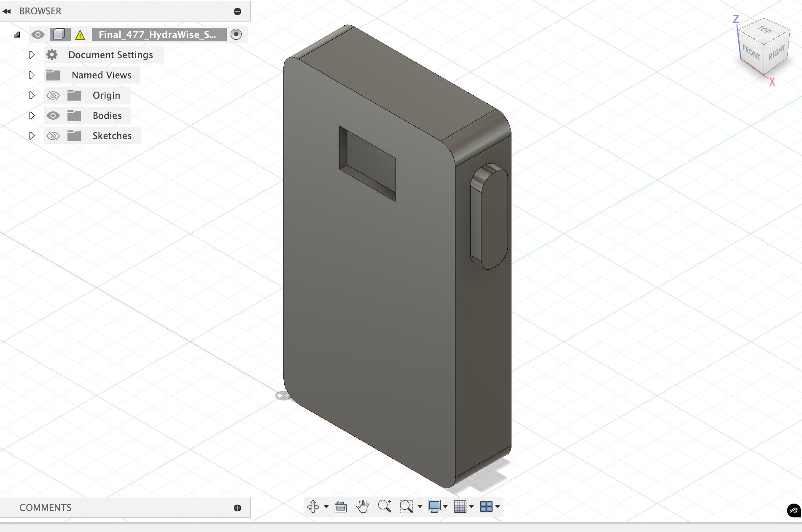This screenshot has height=532, width=802.
Task: Click the Zoom Window tool icon
Action: coord(406,507)
